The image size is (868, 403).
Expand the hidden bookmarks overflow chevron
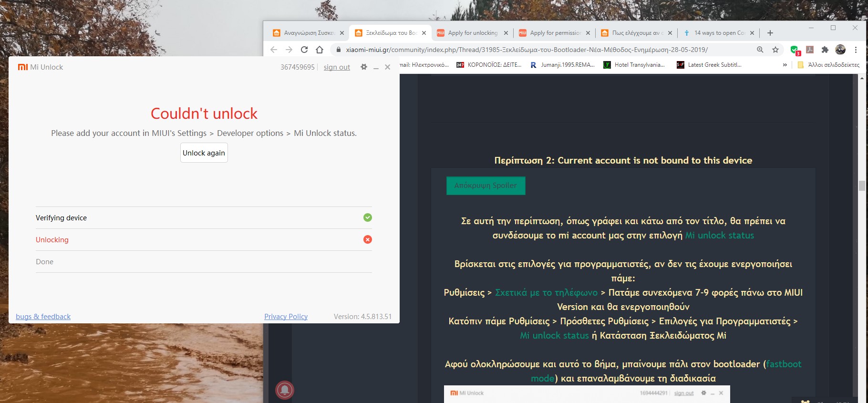tap(785, 65)
